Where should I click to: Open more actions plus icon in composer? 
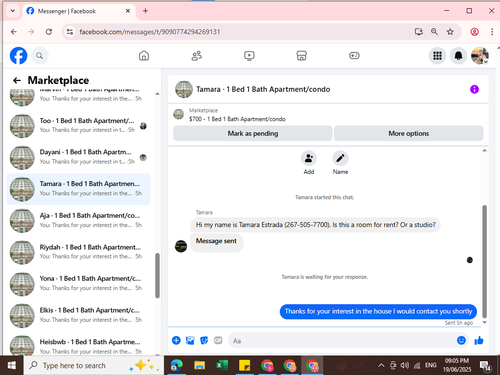pyautogui.click(x=176, y=340)
